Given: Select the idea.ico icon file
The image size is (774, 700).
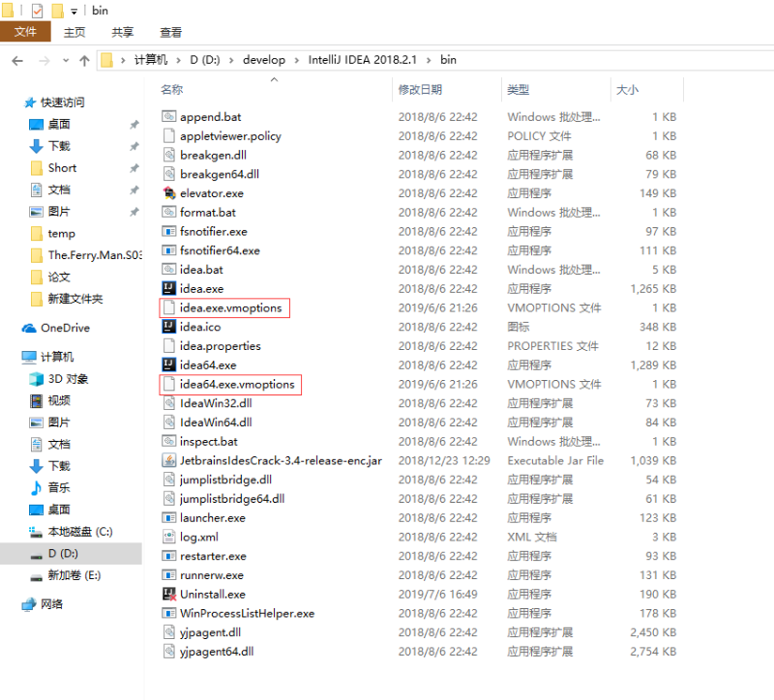Looking at the screenshot, I should click(168, 327).
